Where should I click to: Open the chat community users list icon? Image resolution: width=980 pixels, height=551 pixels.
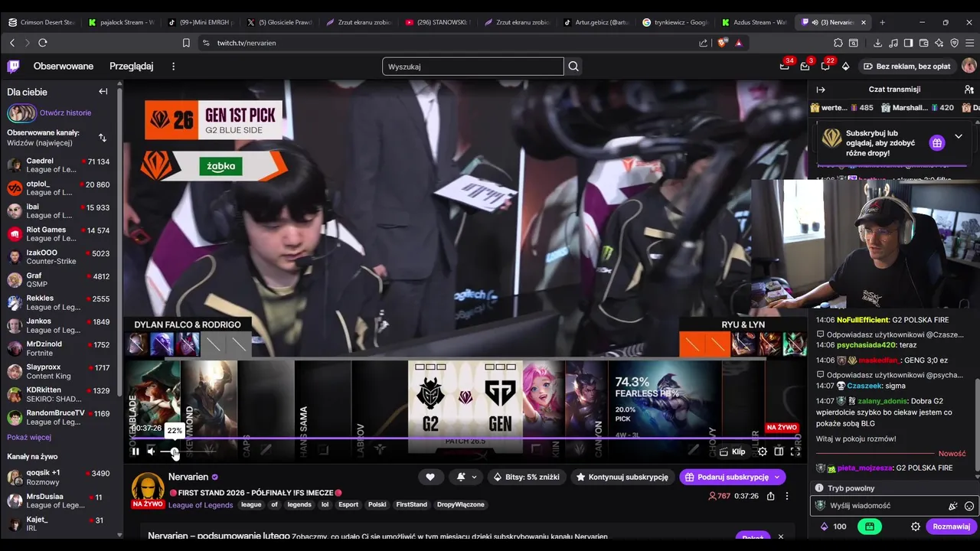point(969,90)
